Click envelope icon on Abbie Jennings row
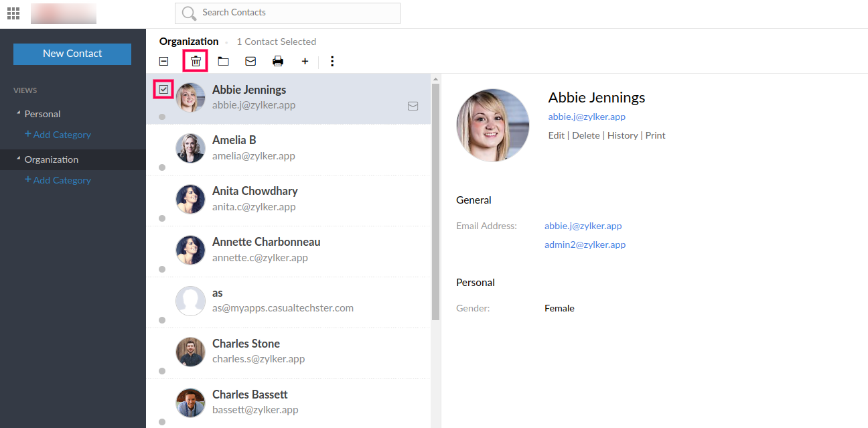This screenshot has height=428, width=868. point(413,106)
